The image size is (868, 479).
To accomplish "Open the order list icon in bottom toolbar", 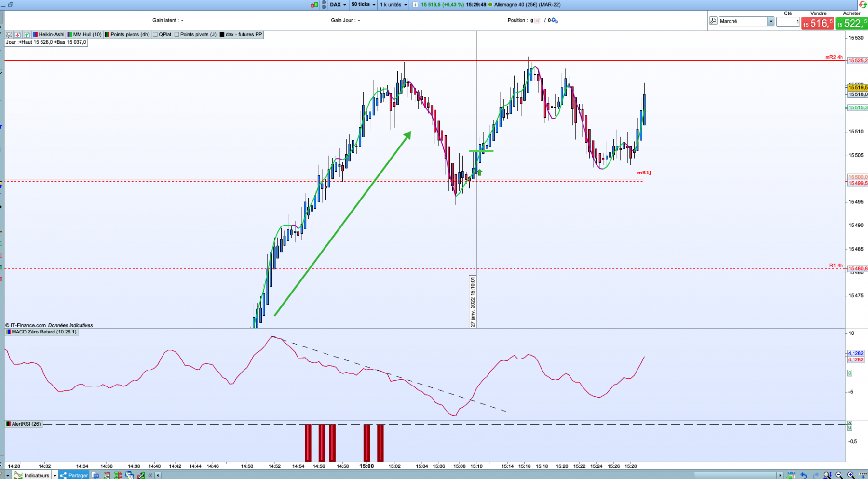I will [107, 475].
